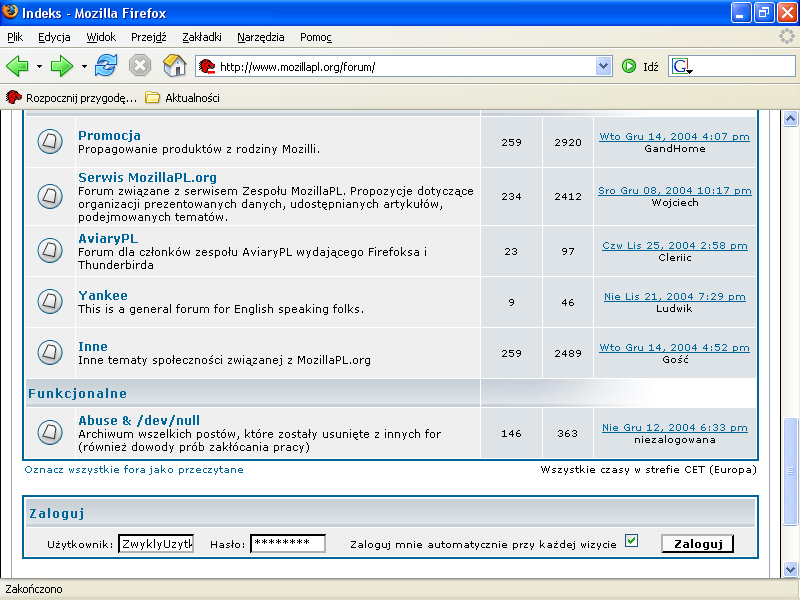Image resolution: width=800 pixels, height=600 pixels.
Task: Open the AviaryPL forum link
Action: pyautogui.click(x=108, y=238)
